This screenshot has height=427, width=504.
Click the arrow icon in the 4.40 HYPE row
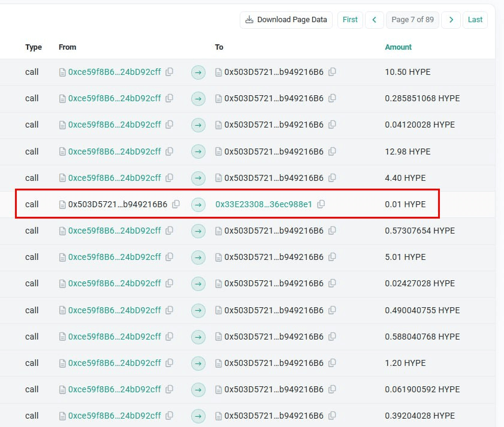(x=198, y=178)
